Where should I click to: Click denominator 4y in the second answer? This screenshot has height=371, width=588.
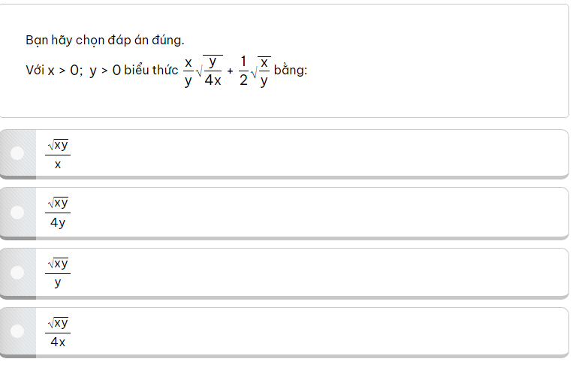[58, 222]
